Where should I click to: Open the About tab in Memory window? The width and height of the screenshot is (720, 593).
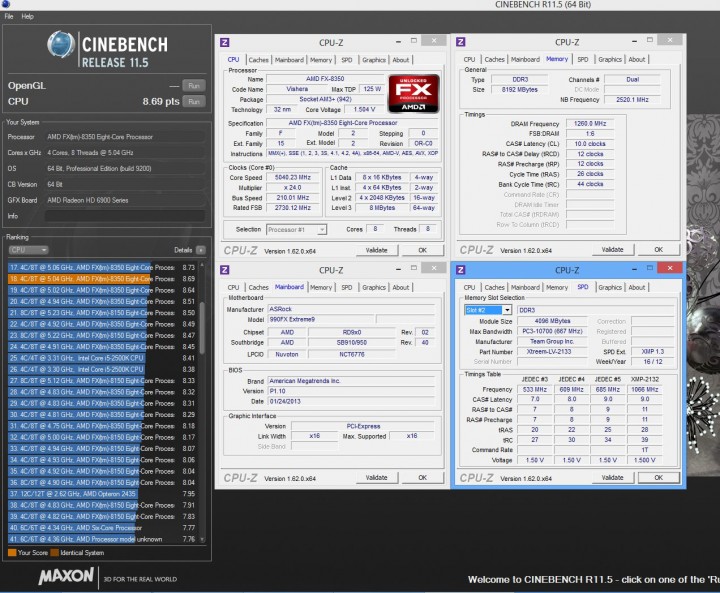(x=637, y=59)
